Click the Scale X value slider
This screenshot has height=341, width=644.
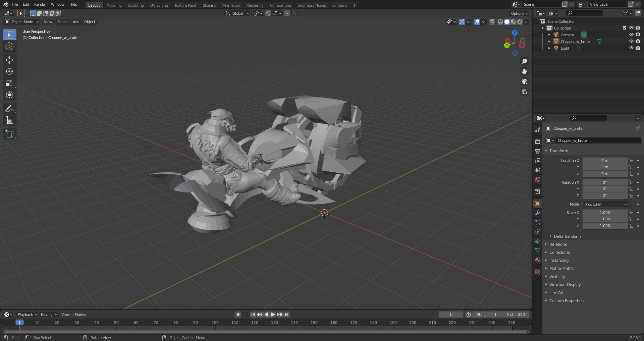(605, 212)
